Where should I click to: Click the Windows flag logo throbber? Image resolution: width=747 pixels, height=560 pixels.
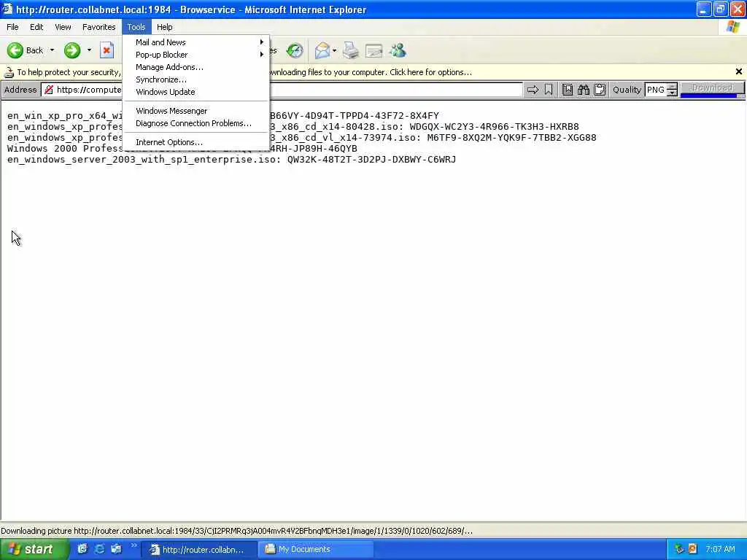732,27
